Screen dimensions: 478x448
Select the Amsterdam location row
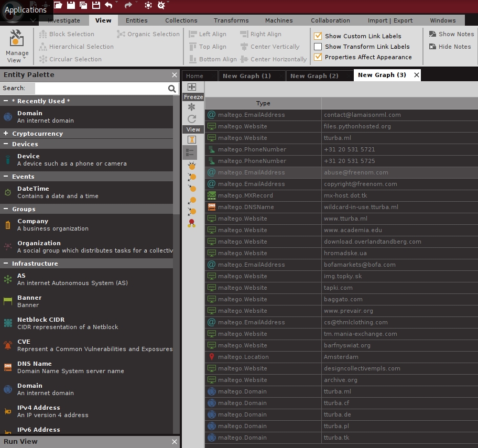click(341, 357)
